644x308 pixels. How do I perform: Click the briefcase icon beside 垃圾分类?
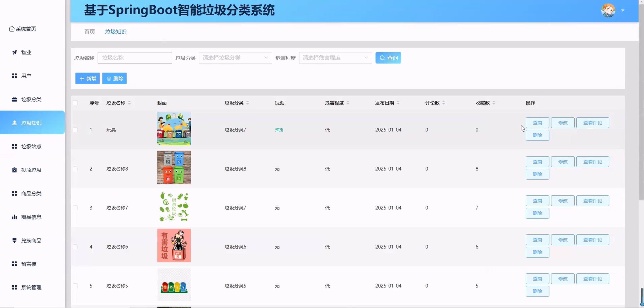point(15,99)
